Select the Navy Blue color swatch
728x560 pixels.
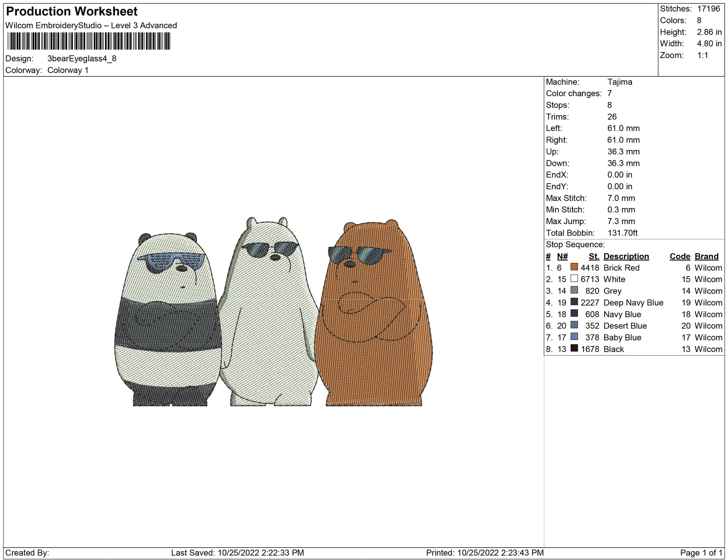coord(574,313)
